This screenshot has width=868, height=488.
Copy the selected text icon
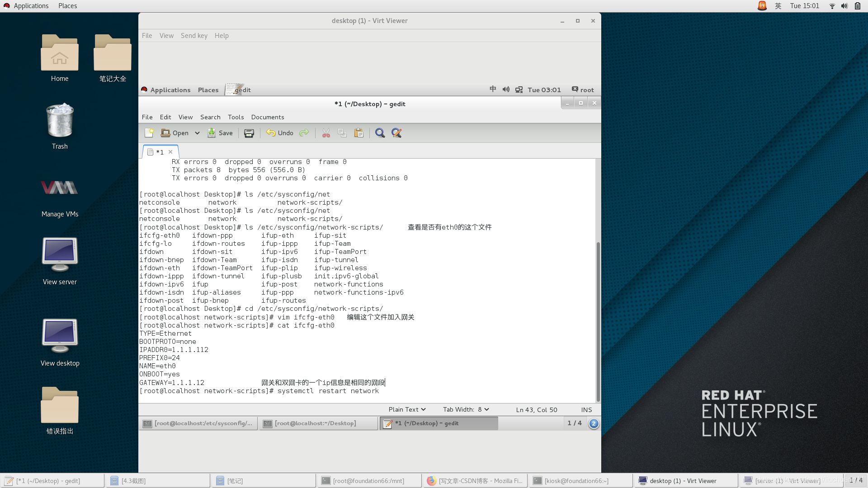(x=342, y=133)
